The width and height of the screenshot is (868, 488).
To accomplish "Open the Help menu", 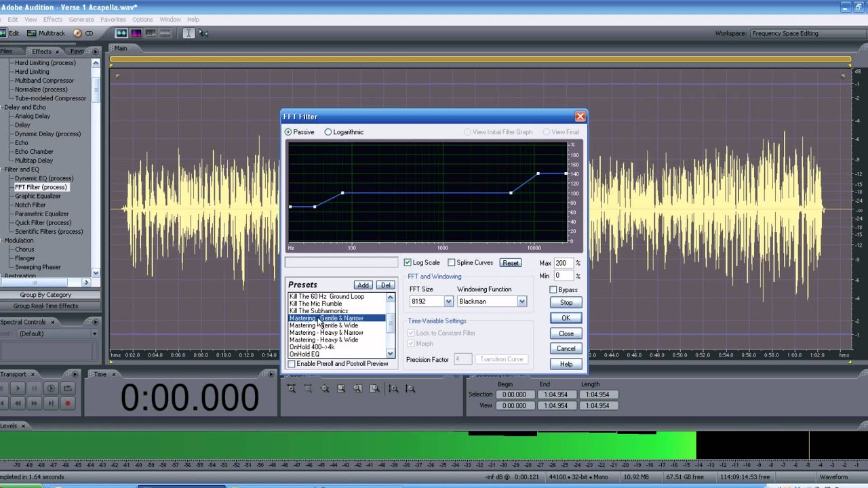I will coord(193,20).
